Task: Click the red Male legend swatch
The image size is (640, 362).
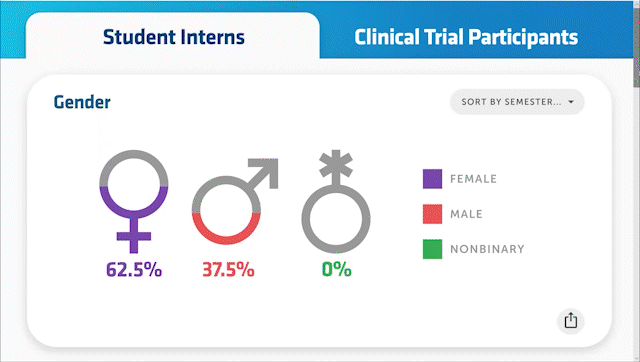Action: coord(432,214)
